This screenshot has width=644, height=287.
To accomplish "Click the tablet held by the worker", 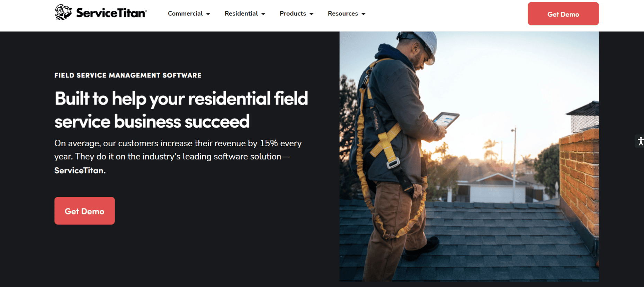I will click(445, 120).
